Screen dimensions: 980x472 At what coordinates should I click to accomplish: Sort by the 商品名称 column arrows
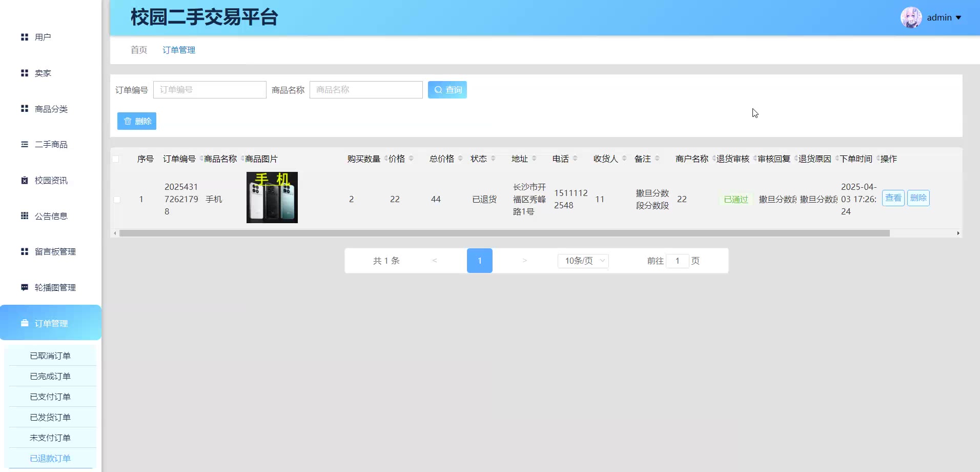tap(242, 159)
